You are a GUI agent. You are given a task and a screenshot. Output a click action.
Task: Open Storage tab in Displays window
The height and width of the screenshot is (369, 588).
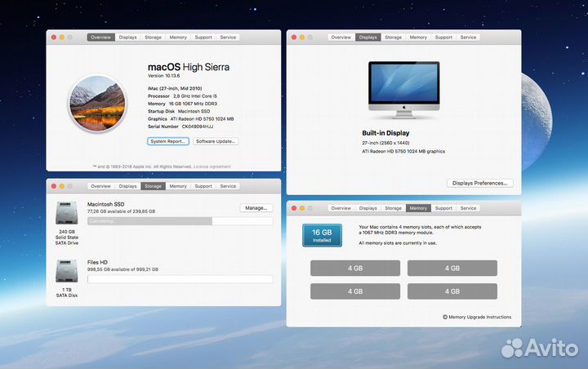click(x=394, y=37)
